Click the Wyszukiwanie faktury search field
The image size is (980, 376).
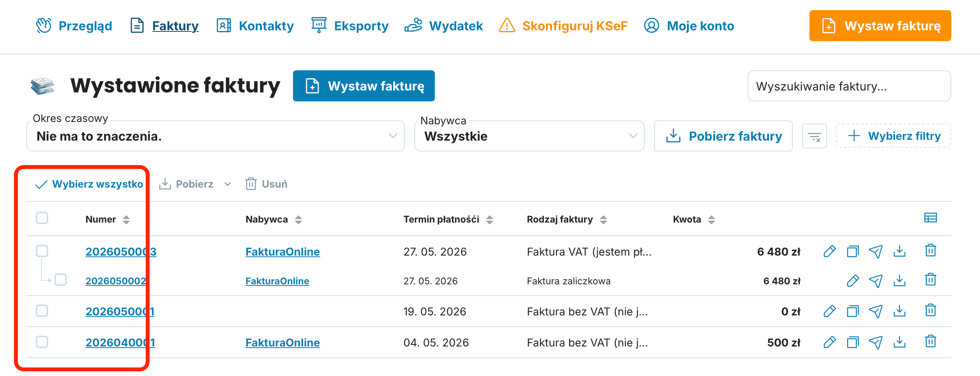click(x=849, y=86)
